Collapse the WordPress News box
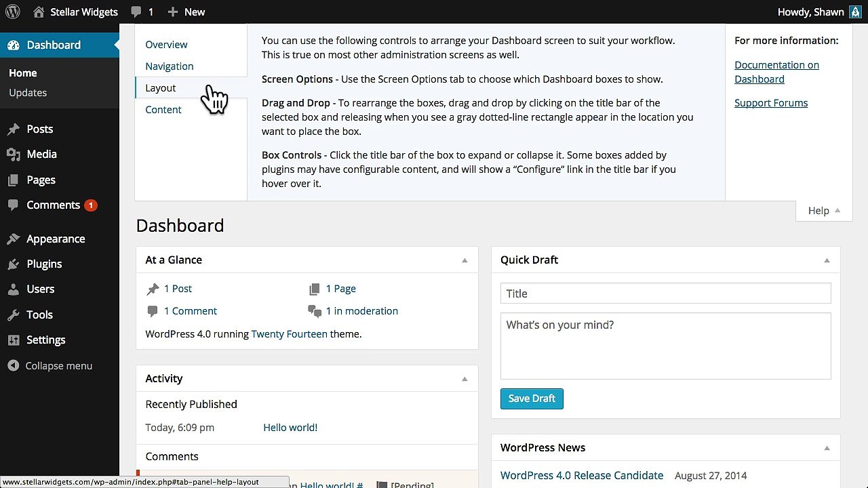The width and height of the screenshot is (868, 488). [x=827, y=448]
